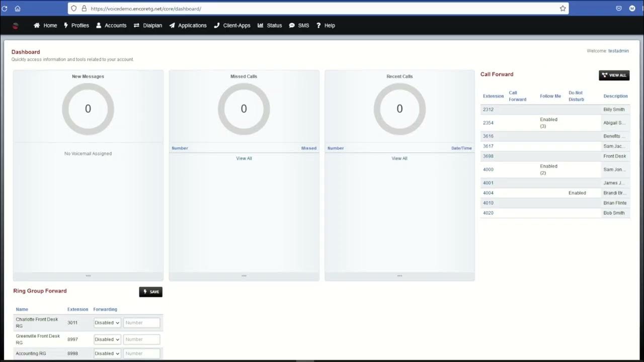
Task: Click Number field for Charlotte Front Desk RG
Action: [141, 323]
